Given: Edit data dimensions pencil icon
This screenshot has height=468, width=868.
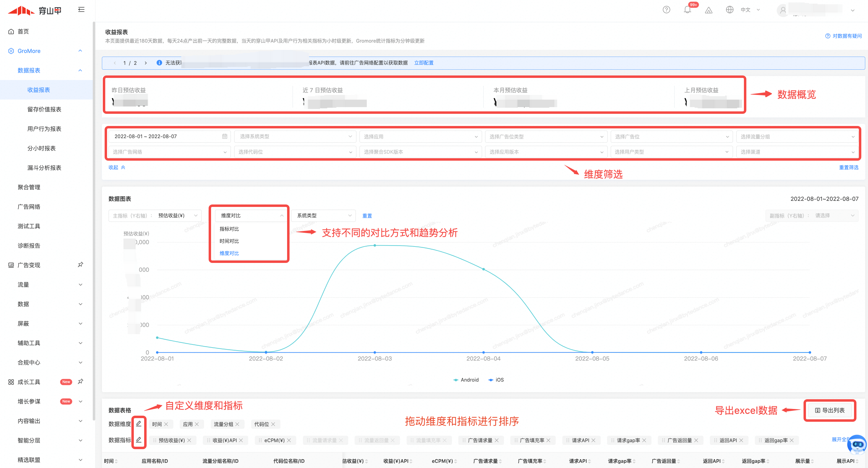Looking at the screenshot, I should (x=138, y=424).
